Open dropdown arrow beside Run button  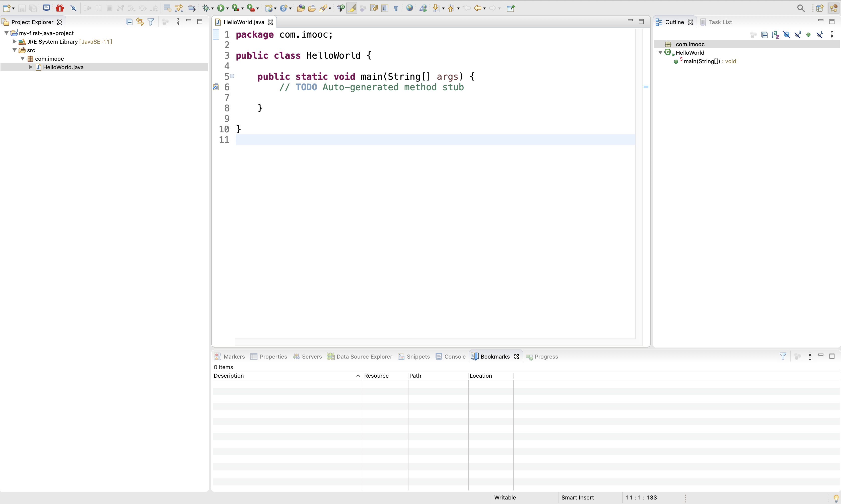227,9
